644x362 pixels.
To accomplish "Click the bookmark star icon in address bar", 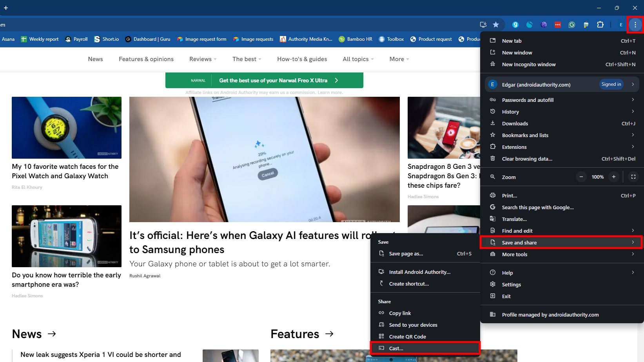I will 496,25.
